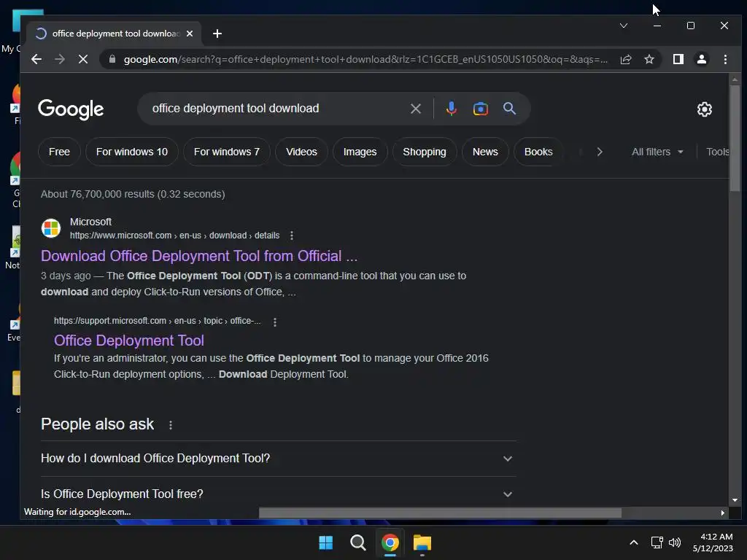Open Chrome side panel icon
747x560 pixels.
point(678,59)
